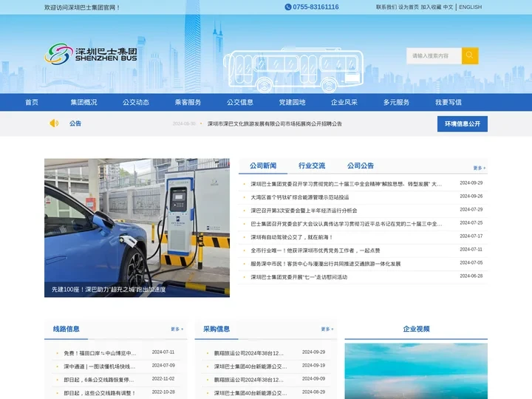Open the 企业风采 navigation menu
The width and height of the screenshot is (532, 399).
pos(344,102)
